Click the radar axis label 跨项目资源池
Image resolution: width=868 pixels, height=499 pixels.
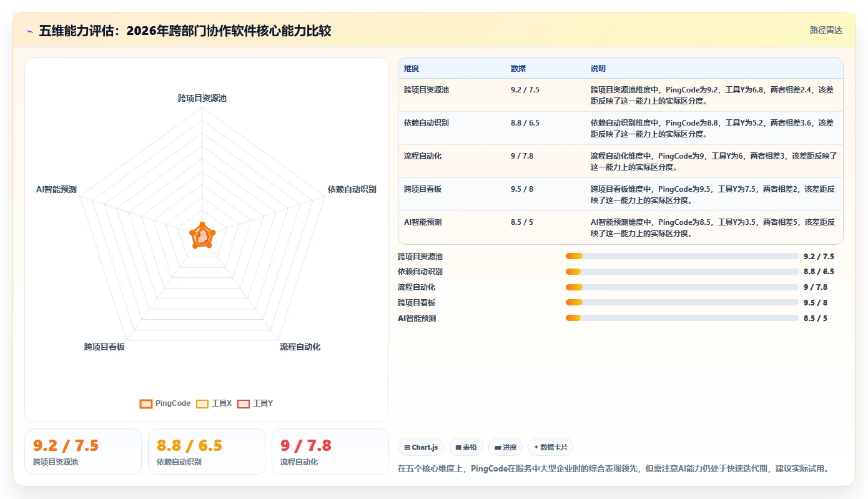coord(202,98)
